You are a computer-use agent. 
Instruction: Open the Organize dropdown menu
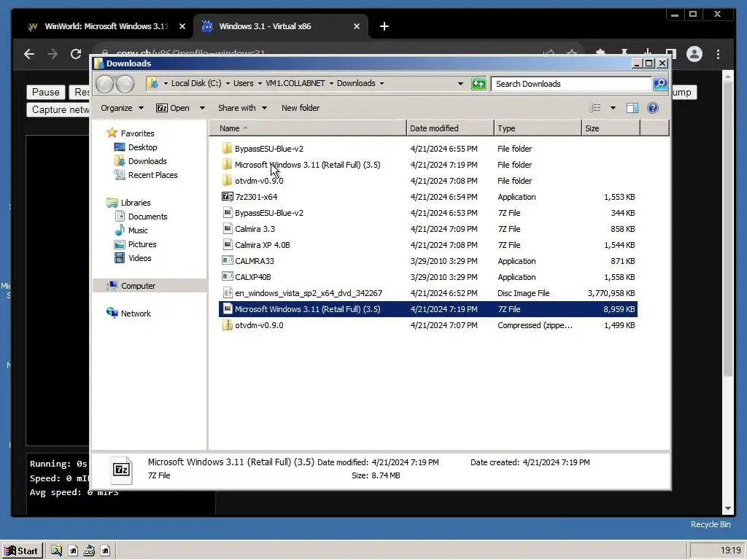122,108
